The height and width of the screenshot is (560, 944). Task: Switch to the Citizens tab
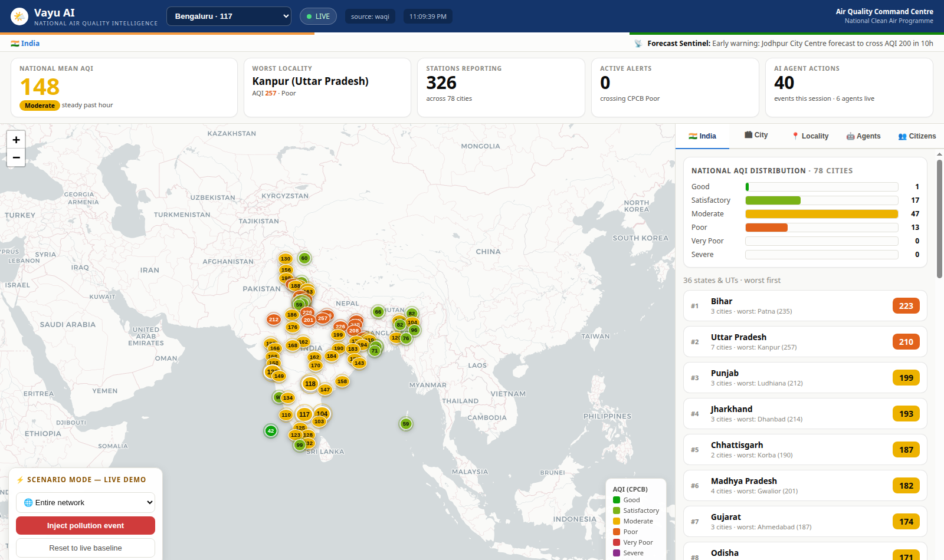(x=917, y=136)
